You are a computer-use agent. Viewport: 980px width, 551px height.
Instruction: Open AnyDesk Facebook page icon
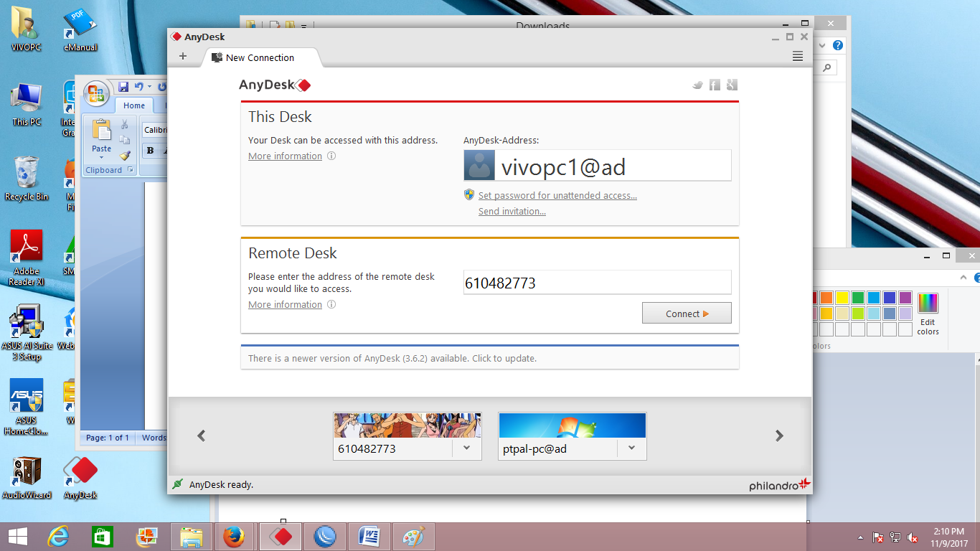(x=715, y=85)
